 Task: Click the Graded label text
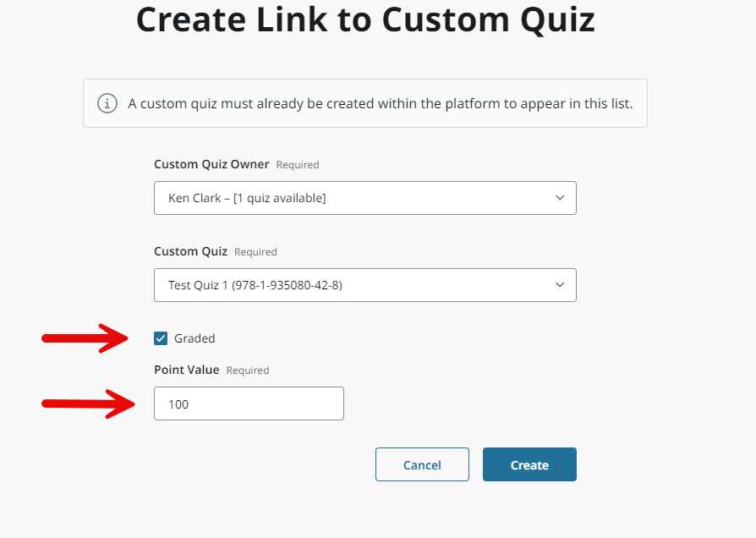coord(194,338)
